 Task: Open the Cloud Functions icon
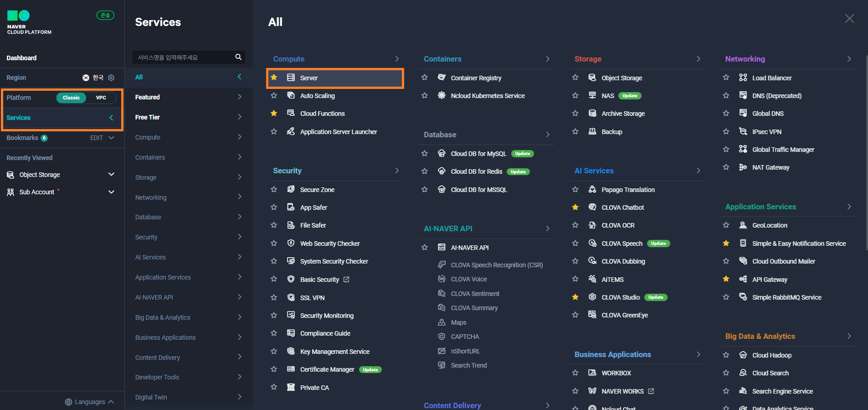[291, 113]
